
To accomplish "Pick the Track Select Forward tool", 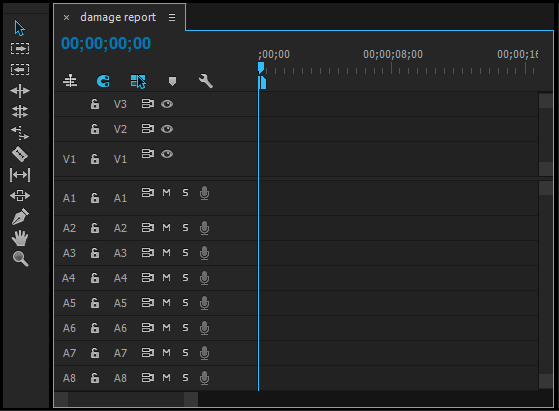I will pyautogui.click(x=20, y=48).
